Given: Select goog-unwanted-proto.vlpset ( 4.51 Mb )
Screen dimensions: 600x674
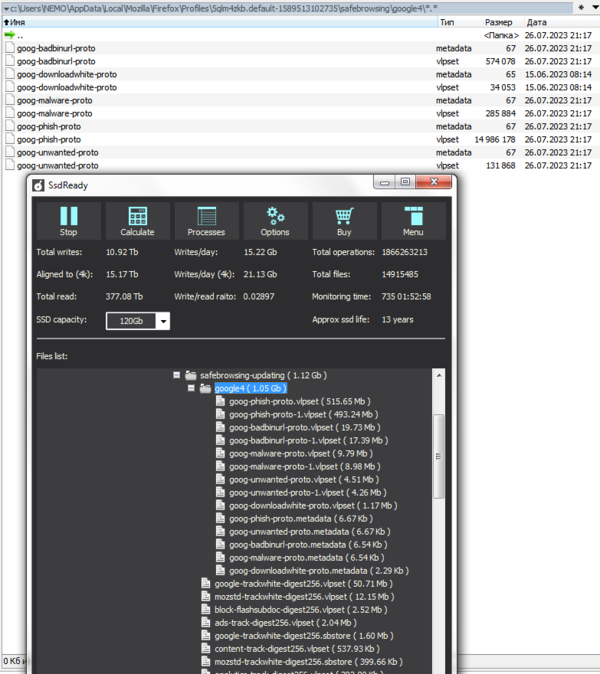Looking at the screenshot, I should (x=304, y=480).
